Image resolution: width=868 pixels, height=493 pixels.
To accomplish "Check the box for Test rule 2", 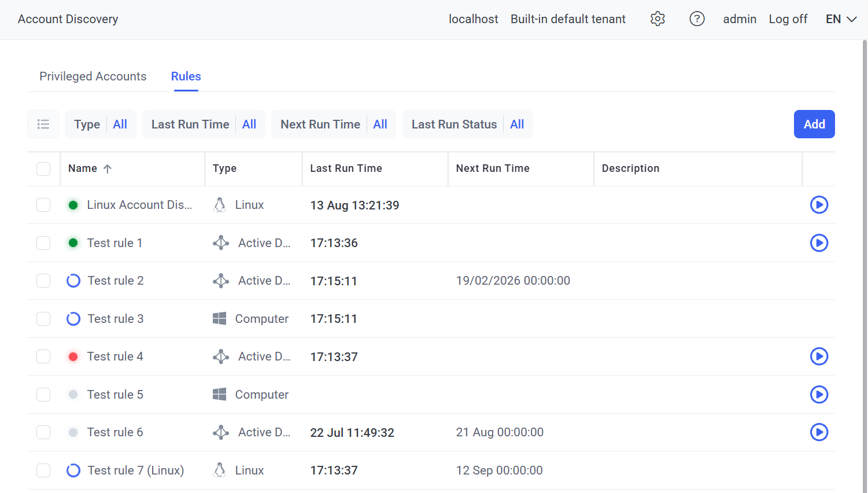I will [x=43, y=281].
